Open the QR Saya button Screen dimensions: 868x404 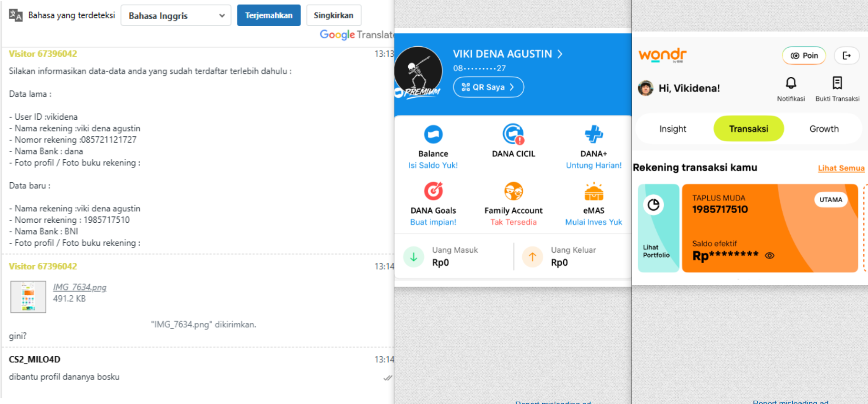click(488, 87)
